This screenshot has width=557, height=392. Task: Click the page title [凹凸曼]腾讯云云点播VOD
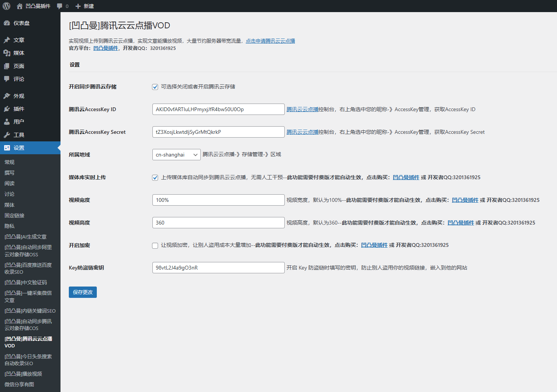coord(119,25)
